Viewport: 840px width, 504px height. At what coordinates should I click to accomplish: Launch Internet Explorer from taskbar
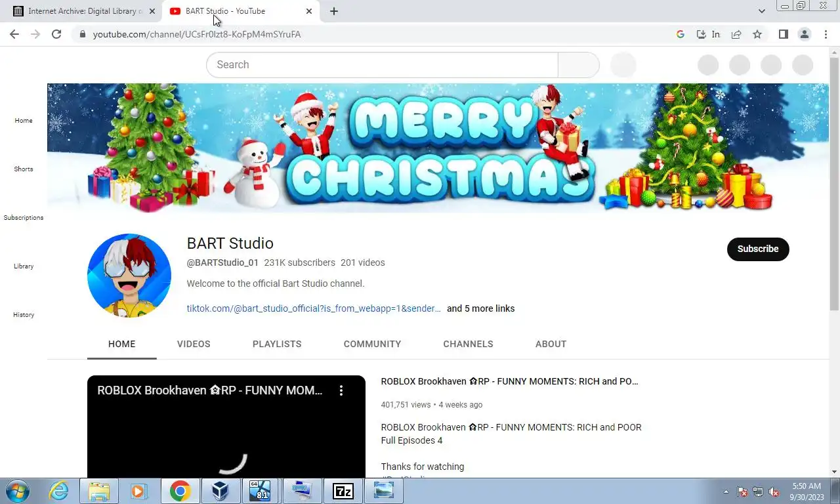(59, 491)
